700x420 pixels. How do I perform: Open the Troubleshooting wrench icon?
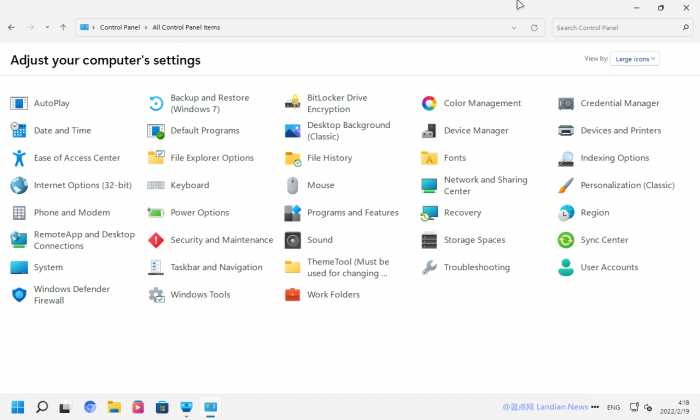pyautogui.click(x=429, y=267)
